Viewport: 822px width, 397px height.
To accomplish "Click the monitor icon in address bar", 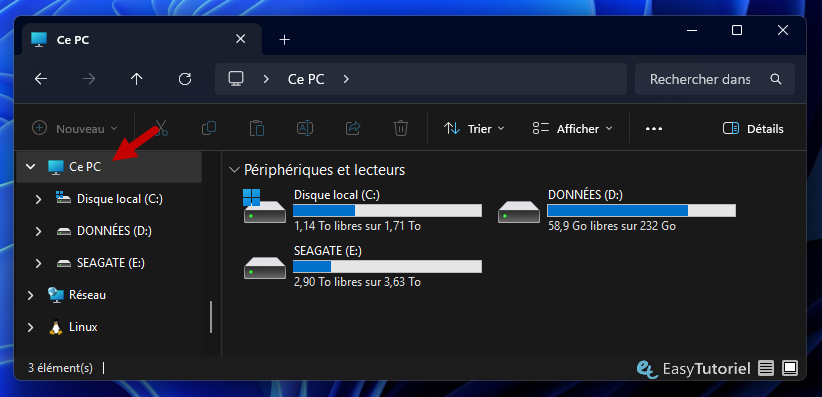I will click(x=236, y=79).
